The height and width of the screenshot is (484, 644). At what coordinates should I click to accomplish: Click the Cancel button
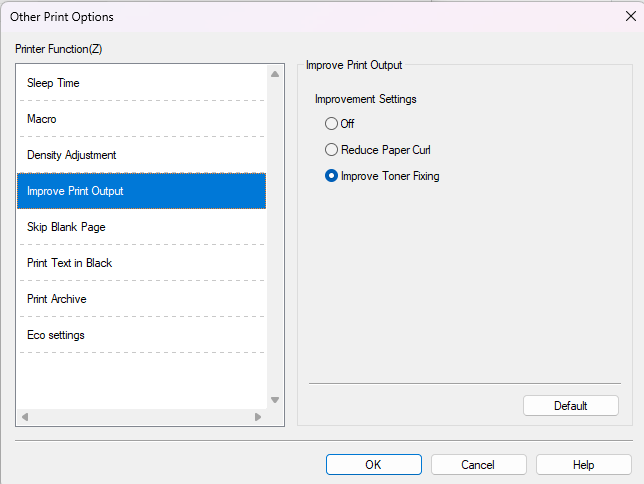pos(478,464)
